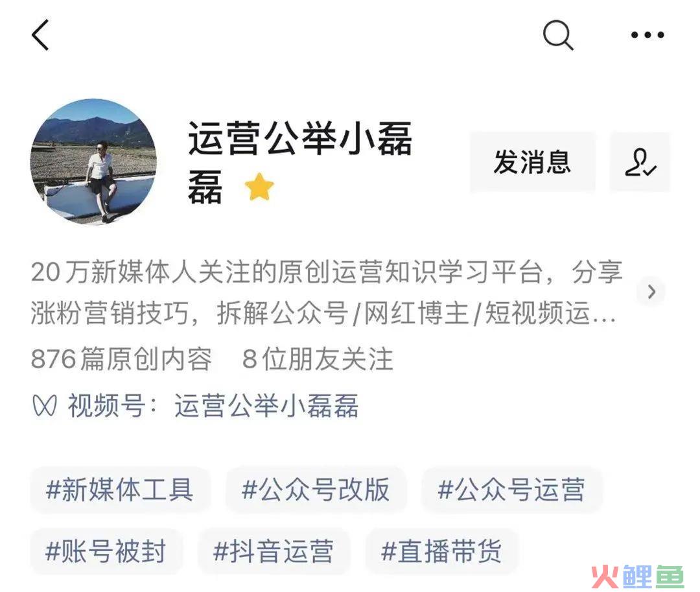The width and height of the screenshot is (700, 592).
Task: Open the #账号被封 topic tag
Action: click(106, 551)
